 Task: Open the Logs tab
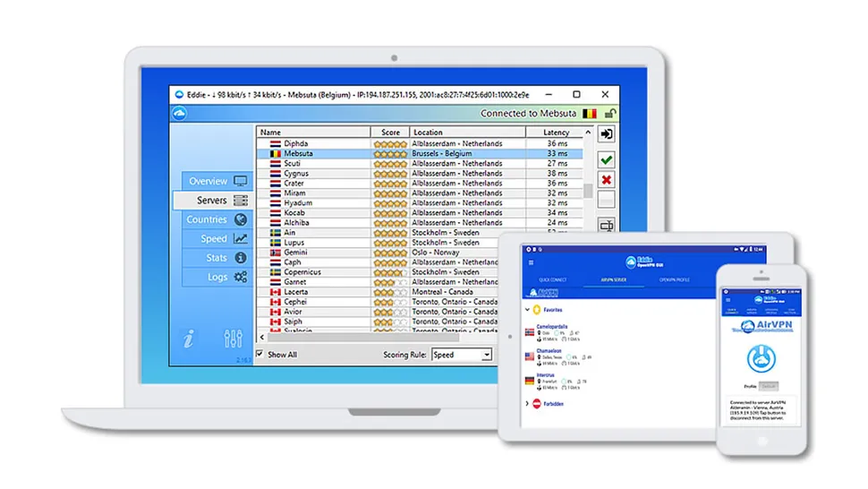click(x=217, y=277)
